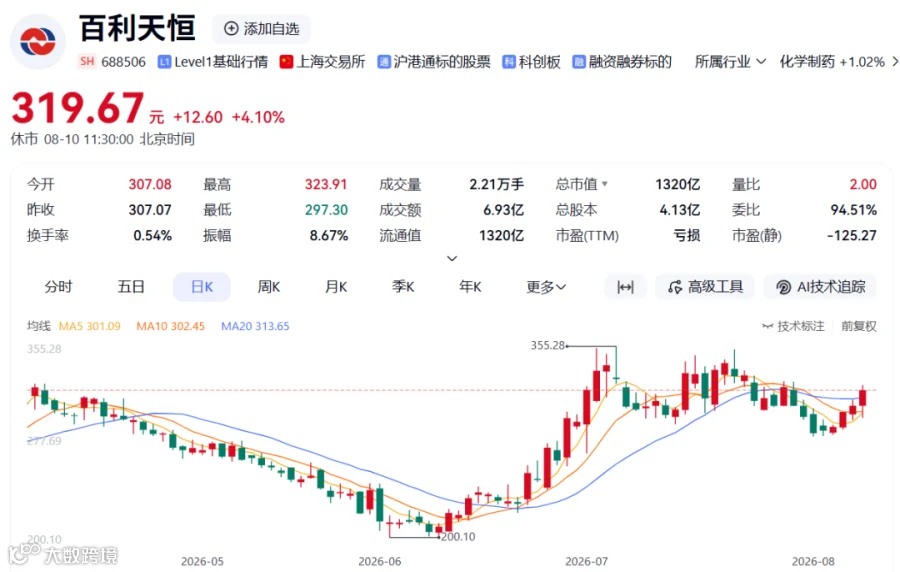
Task: Click the 319.67 current price
Action: pos(77,108)
